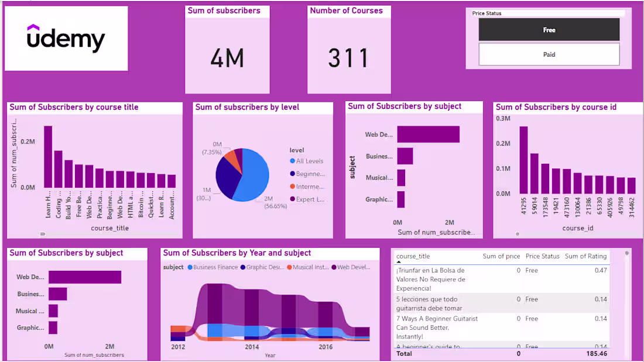Screen dimensions: 644x362
Task: Sort the table by Sum of price
Action: click(x=501, y=256)
